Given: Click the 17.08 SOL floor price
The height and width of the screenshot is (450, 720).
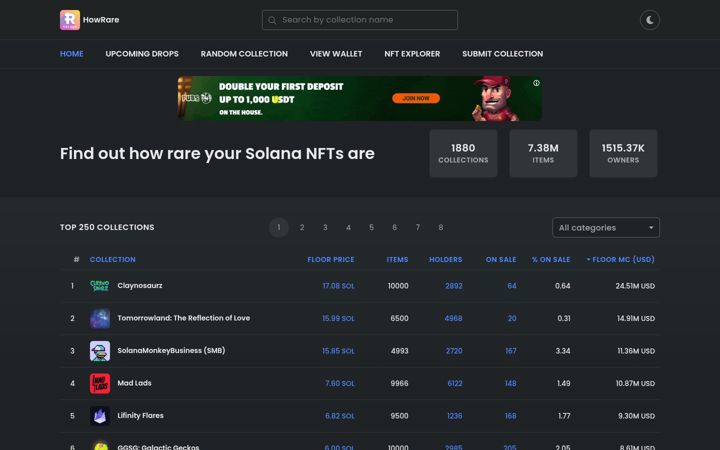Looking at the screenshot, I should pyautogui.click(x=338, y=286).
